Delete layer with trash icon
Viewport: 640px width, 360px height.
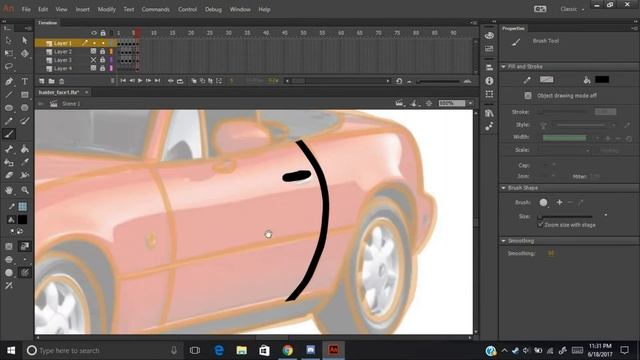tap(61, 81)
